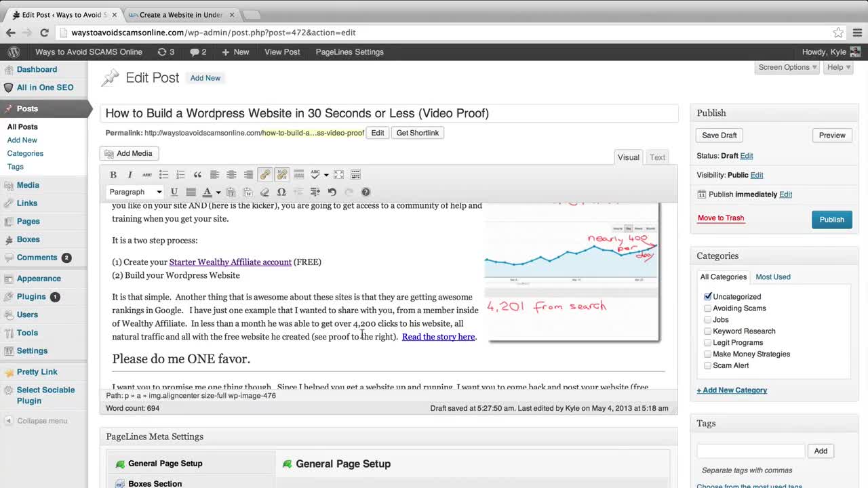Run the spellchecker

tap(315, 175)
